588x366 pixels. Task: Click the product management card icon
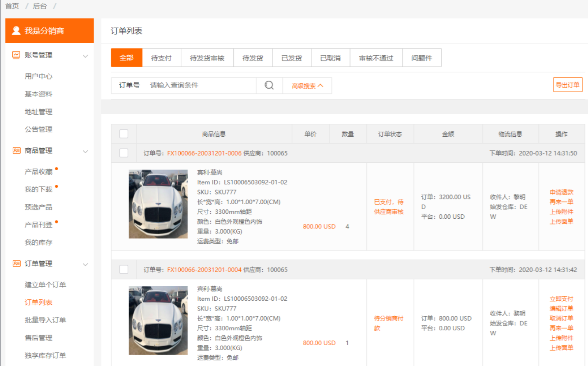[16, 150]
